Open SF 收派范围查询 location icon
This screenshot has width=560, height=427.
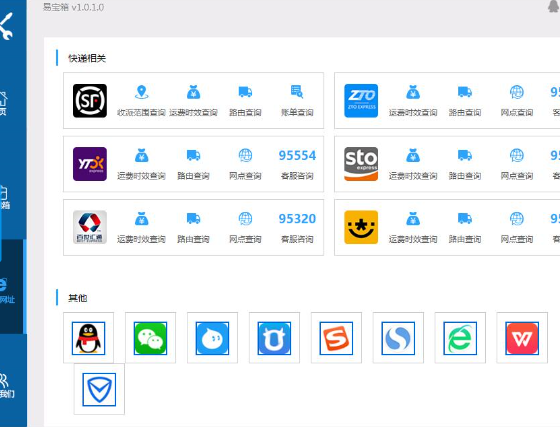[x=141, y=92]
